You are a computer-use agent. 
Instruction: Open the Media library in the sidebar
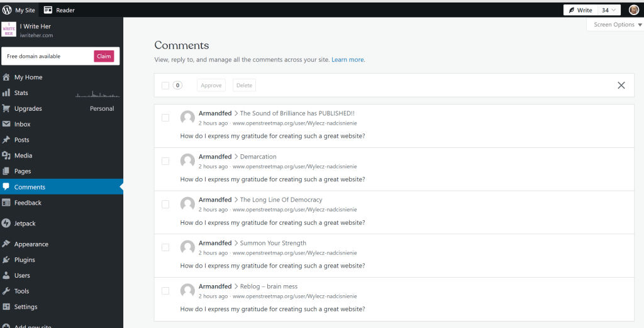tap(23, 156)
